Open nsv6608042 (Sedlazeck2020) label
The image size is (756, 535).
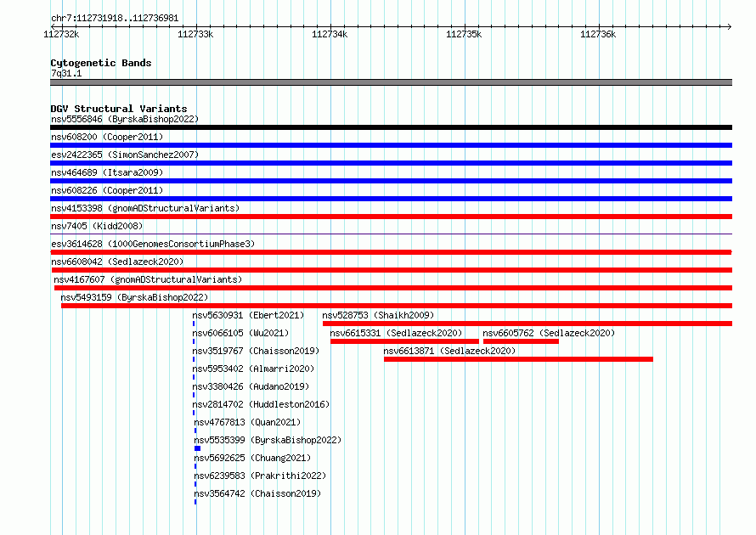117,262
